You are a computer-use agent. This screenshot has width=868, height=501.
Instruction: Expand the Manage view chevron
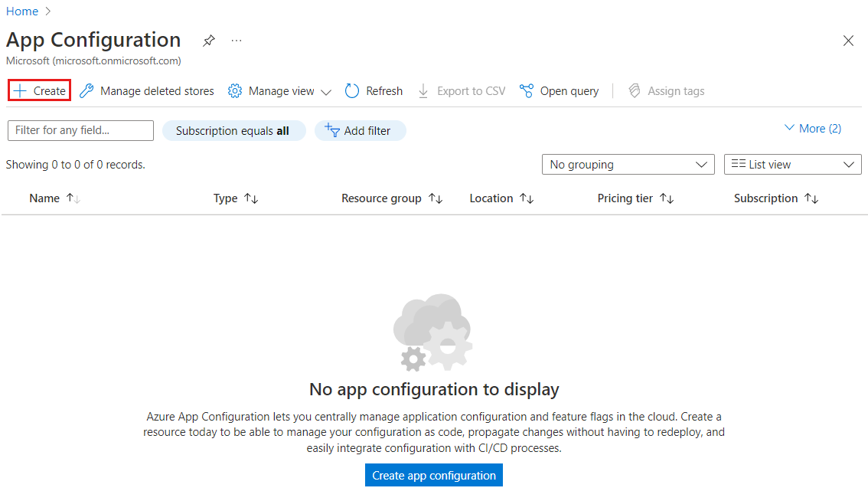click(326, 90)
